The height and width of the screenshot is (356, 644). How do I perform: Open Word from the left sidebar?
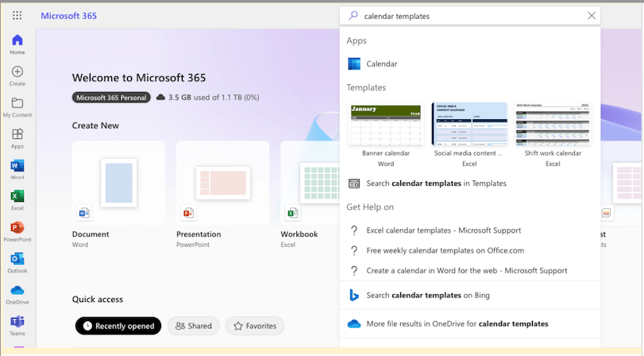click(x=17, y=169)
